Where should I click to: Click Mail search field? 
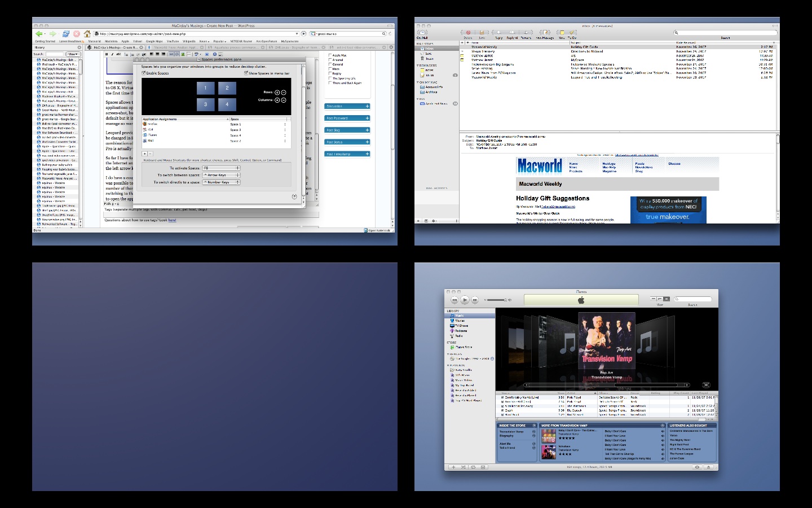(726, 33)
